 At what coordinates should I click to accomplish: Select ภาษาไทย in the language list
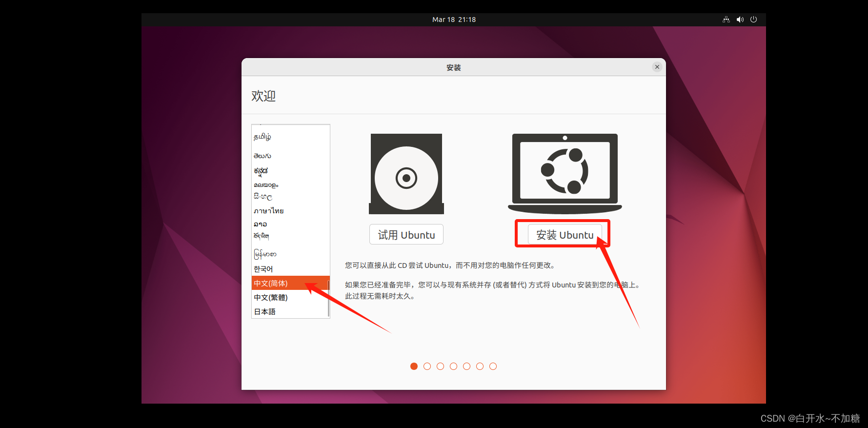[291, 211]
